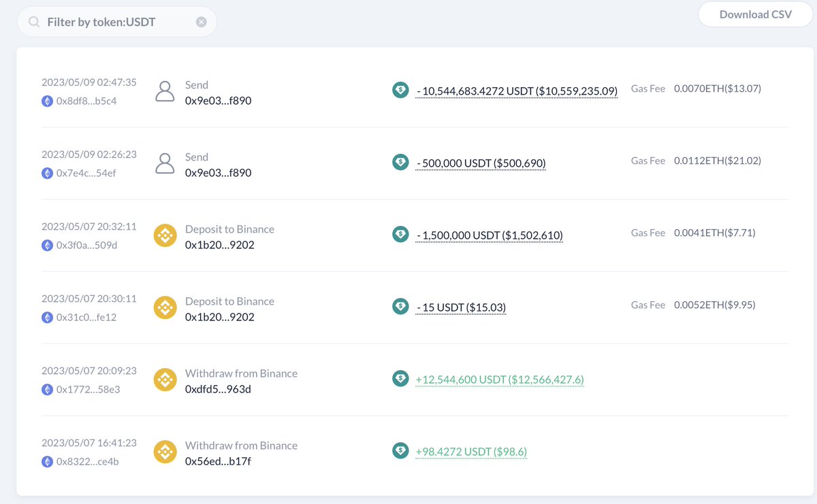Click amount -500,000 USDT
The image size is (817, 504).
click(x=481, y=163)
